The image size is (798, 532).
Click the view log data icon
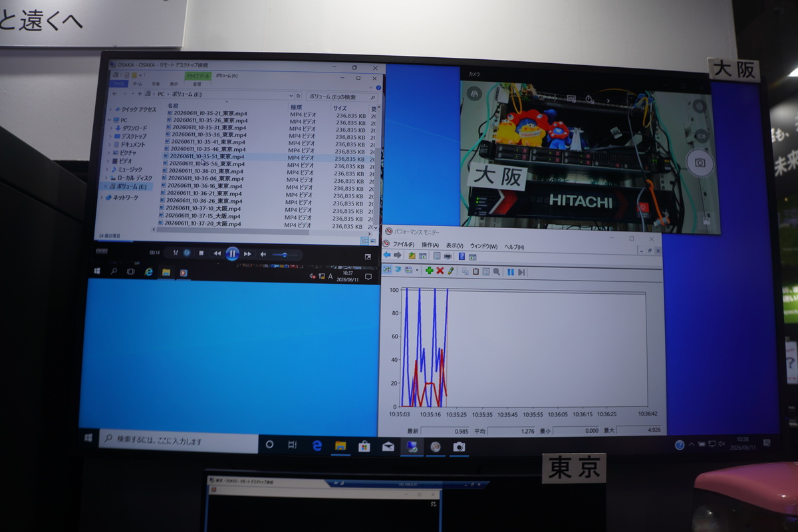click(x=398, y=270)
